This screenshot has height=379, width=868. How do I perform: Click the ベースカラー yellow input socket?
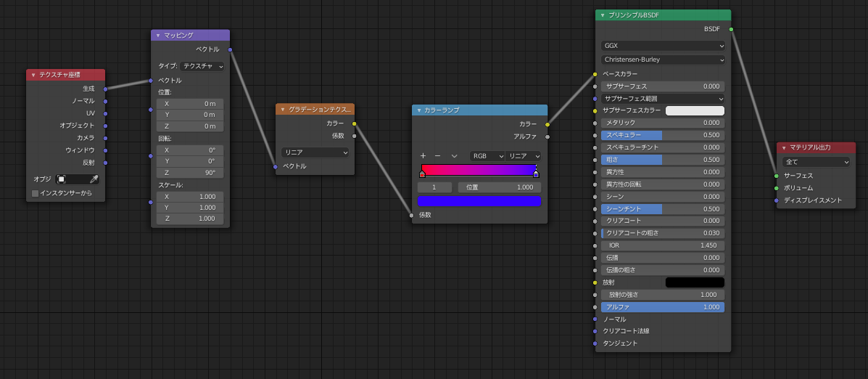click(x=595, y=74)
